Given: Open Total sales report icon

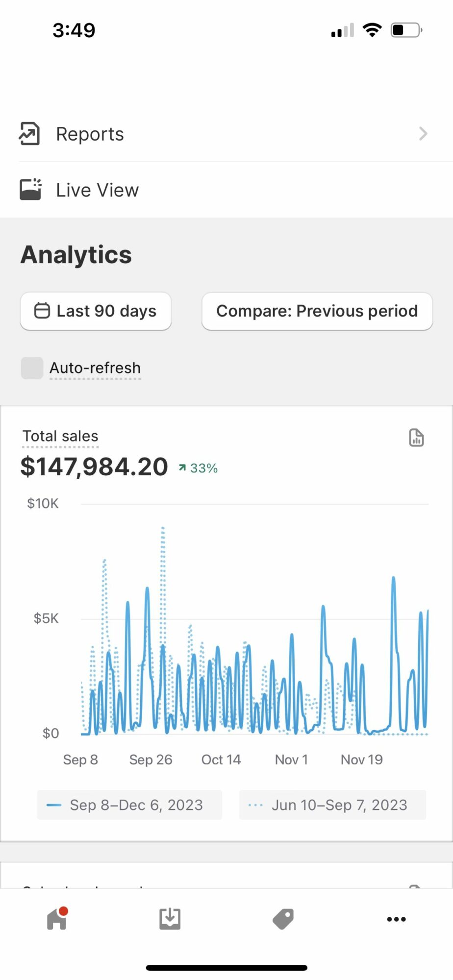Looking at the screenshot, I should pos(416,438).
